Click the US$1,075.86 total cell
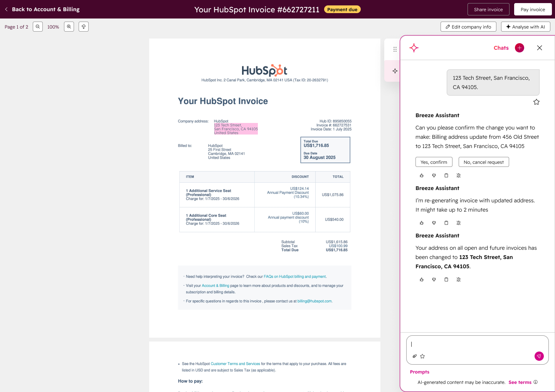The height and width of the screenshot is (392, 555). click(x=333, y=195)
